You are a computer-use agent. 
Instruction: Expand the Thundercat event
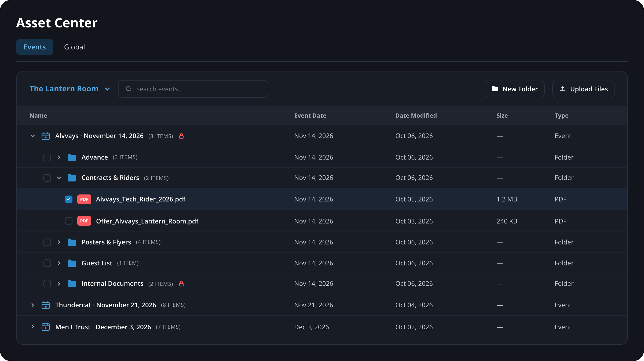point(33,305)
